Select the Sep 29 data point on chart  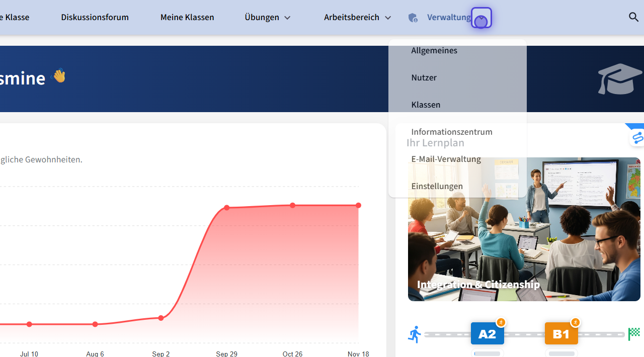point(227,208)
